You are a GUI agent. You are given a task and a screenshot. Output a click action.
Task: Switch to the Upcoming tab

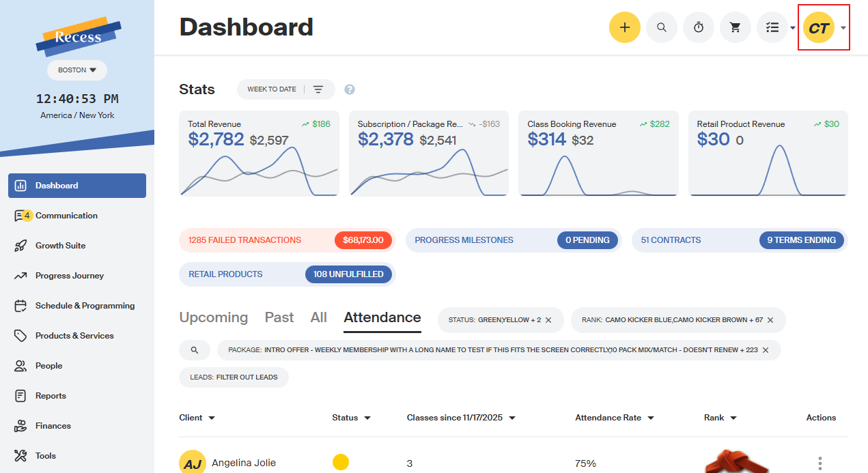point(213,317)
